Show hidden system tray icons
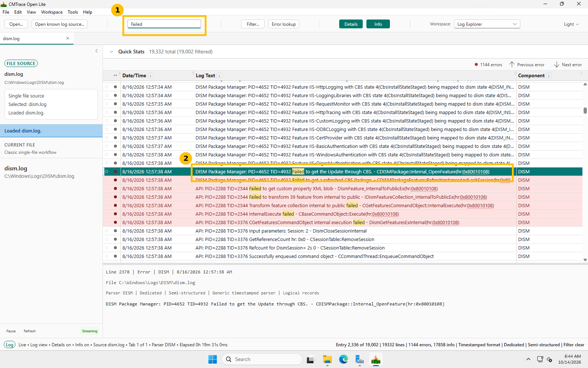 [528, 359]
